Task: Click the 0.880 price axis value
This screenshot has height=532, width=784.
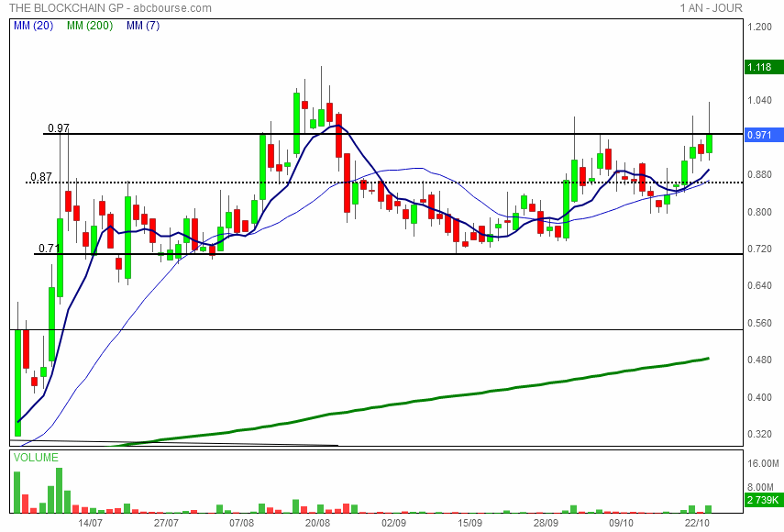Action: (760, 174)
